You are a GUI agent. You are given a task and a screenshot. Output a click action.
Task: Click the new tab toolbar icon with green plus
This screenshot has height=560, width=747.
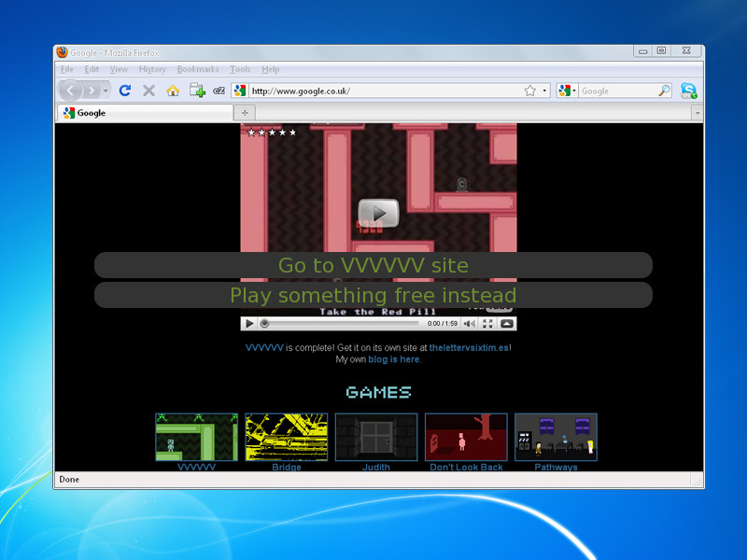(x=197, y=90)
